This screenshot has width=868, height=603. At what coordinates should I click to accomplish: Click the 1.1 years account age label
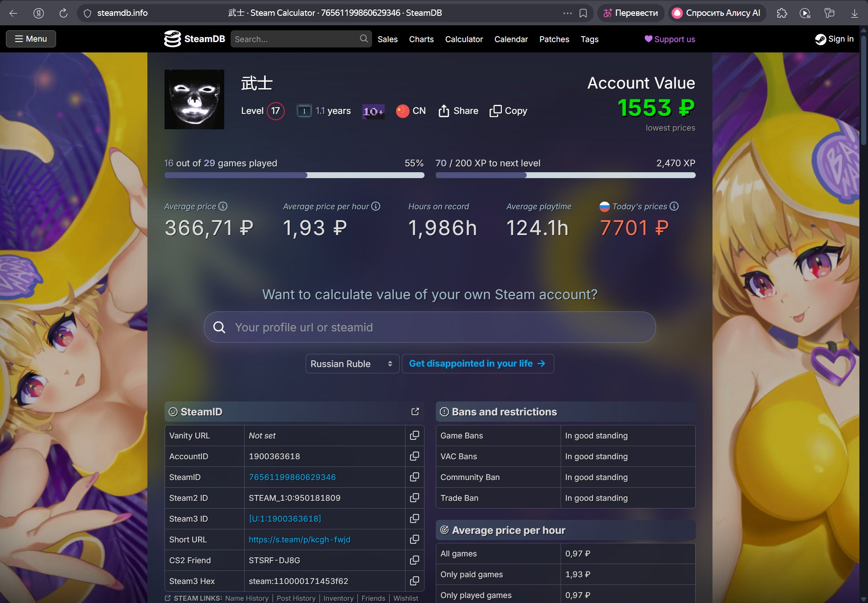tap(333, 111)
